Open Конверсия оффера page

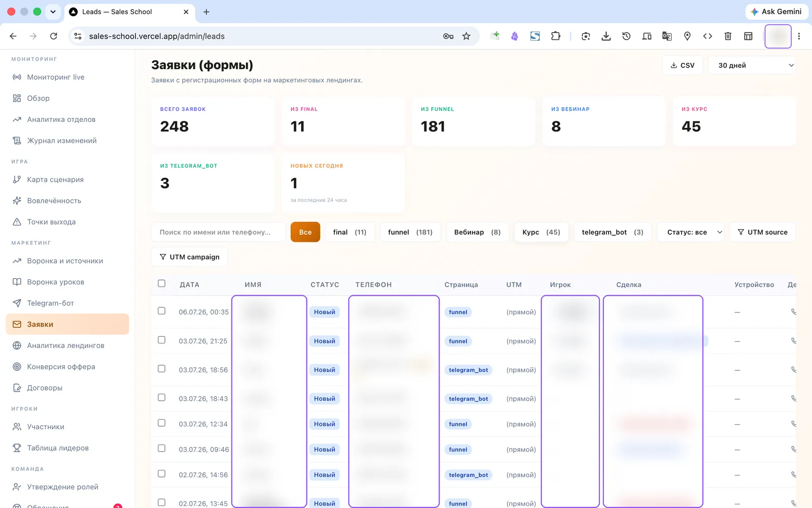(x=61, y=367)
